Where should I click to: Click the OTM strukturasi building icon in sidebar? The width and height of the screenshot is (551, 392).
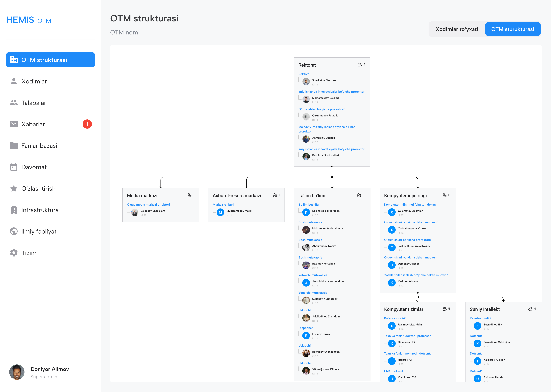point(14,60)
